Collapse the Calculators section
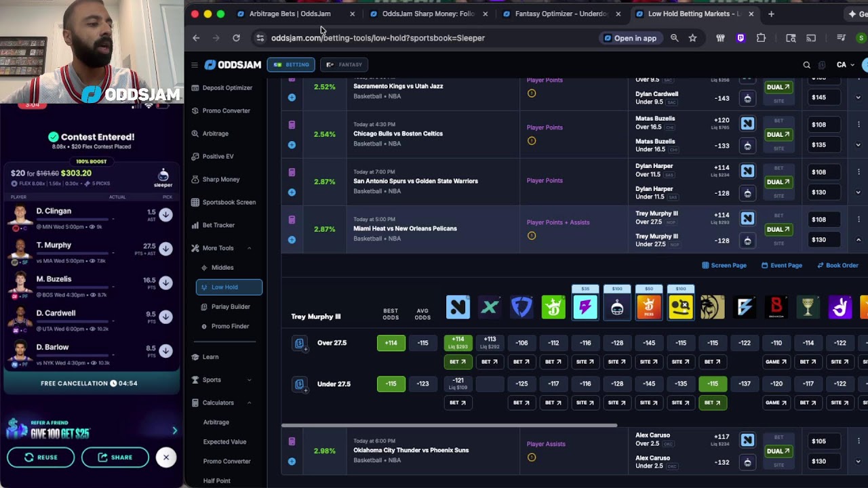The width and height of the screenshot is (868, 488). [x=249, y=403]
